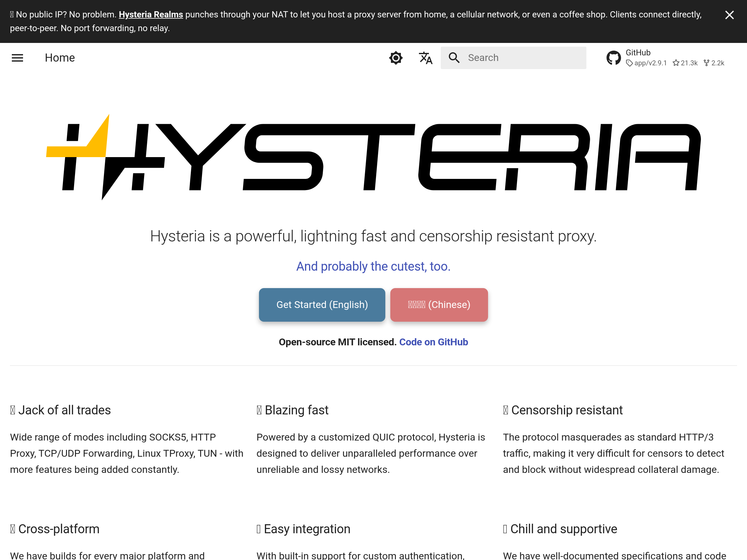This screenshot has width=747, height=560.
Task: Click the app/v2.9.1 version tag
Action: click(x=646, y=63)
